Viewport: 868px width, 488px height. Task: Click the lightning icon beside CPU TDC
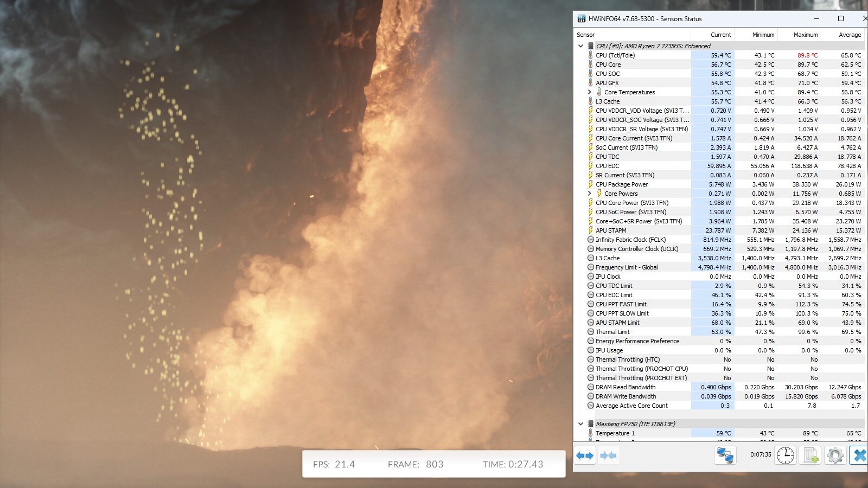click(590, 157)
